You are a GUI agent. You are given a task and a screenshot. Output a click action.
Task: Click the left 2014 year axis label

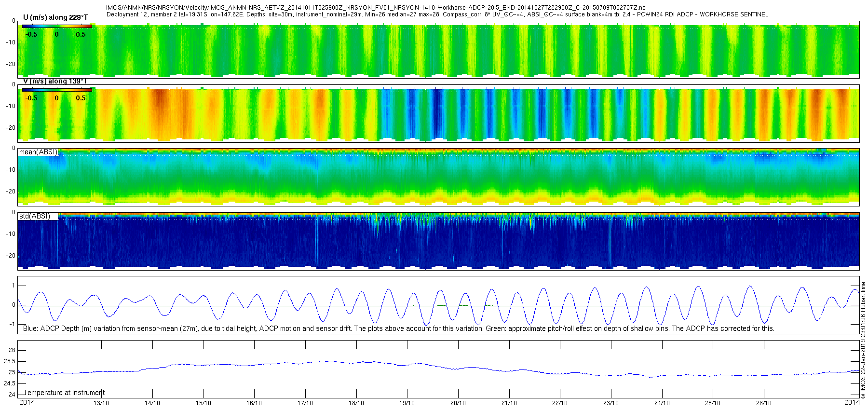(27, 402)
